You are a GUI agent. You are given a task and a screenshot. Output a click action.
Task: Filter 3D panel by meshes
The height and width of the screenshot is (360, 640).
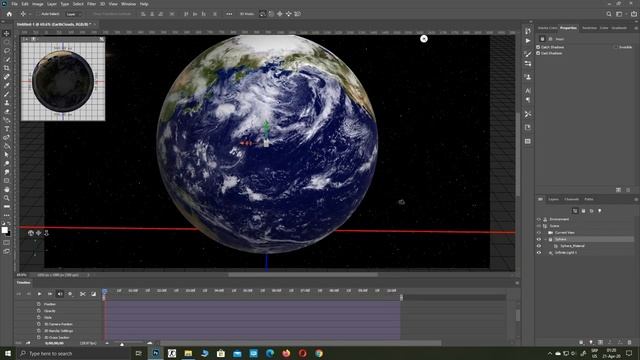click(x=583, y=211)
